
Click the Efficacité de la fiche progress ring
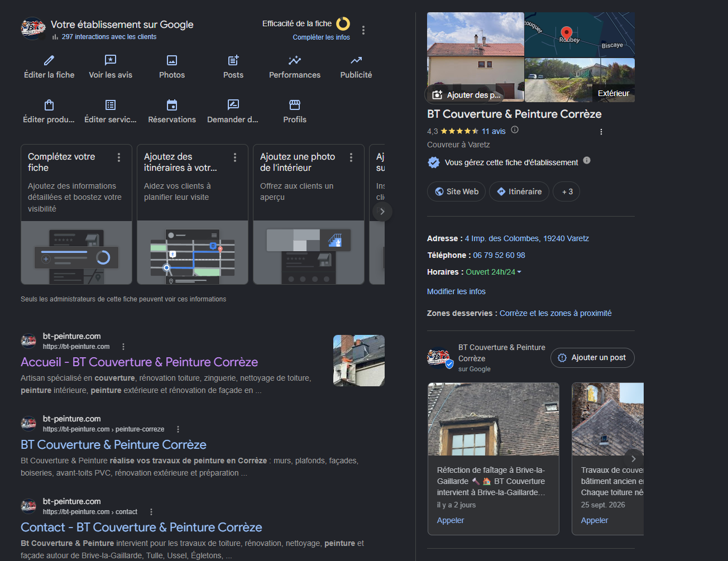[x=343, y=23]
